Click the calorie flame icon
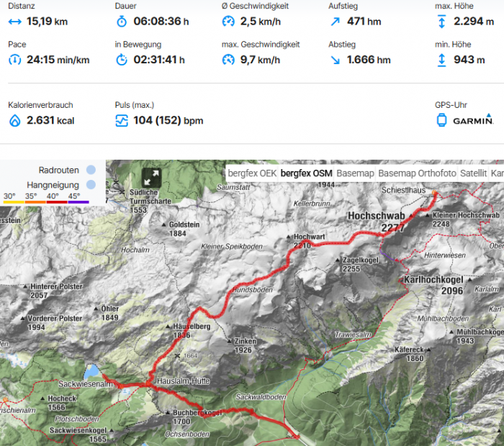Viewport: 504px width, 446px height. point(15,121)
